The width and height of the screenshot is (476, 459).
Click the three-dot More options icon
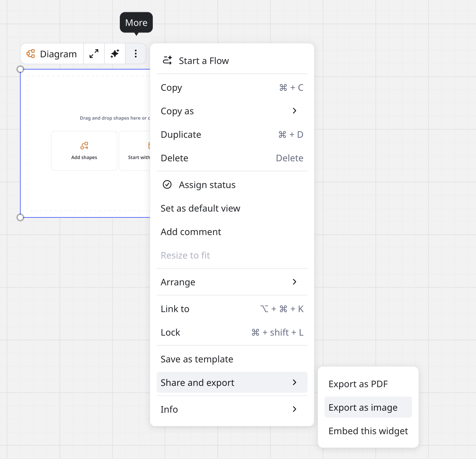click(x=136, y=54)
